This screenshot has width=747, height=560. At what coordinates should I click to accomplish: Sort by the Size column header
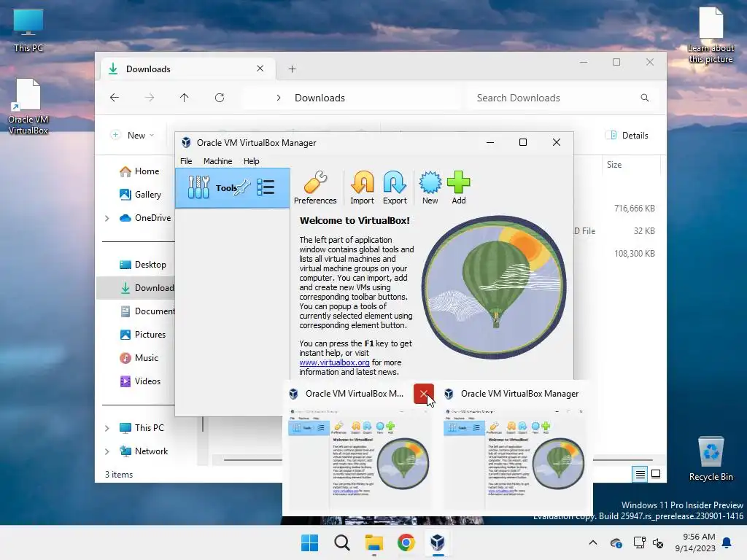tap(614, 165)
